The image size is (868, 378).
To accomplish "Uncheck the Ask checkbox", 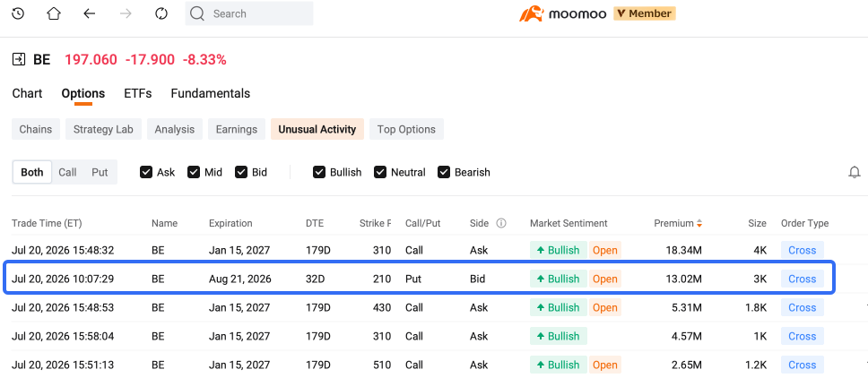I will tap(146, 172).
